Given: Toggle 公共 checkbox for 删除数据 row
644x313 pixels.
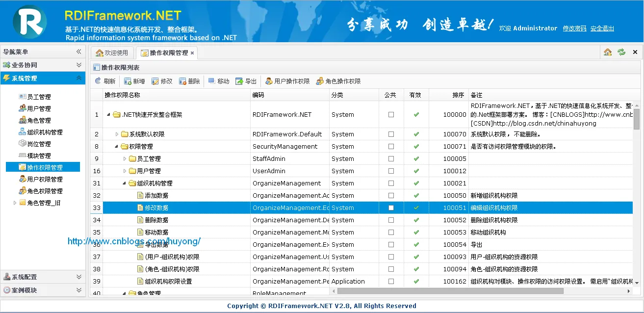Looking at the screenshot, I should pos(391,220).
